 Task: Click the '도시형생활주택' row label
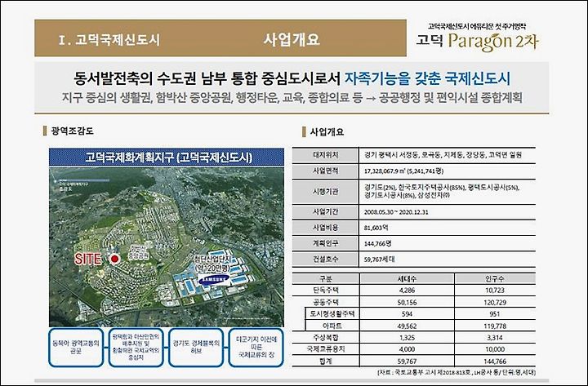(332, 314)
